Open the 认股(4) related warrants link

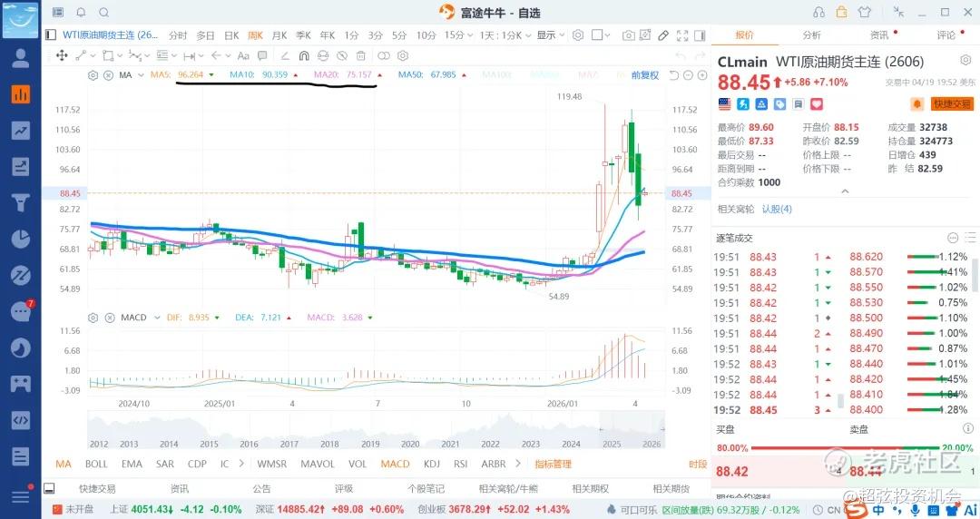click(x=776, y=209)
